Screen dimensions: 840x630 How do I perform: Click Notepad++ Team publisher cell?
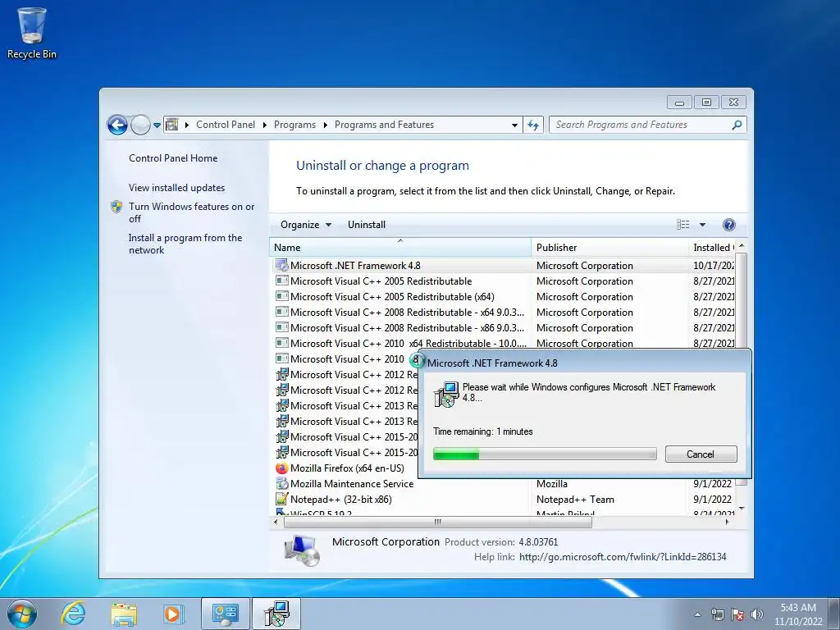(575, 500)
